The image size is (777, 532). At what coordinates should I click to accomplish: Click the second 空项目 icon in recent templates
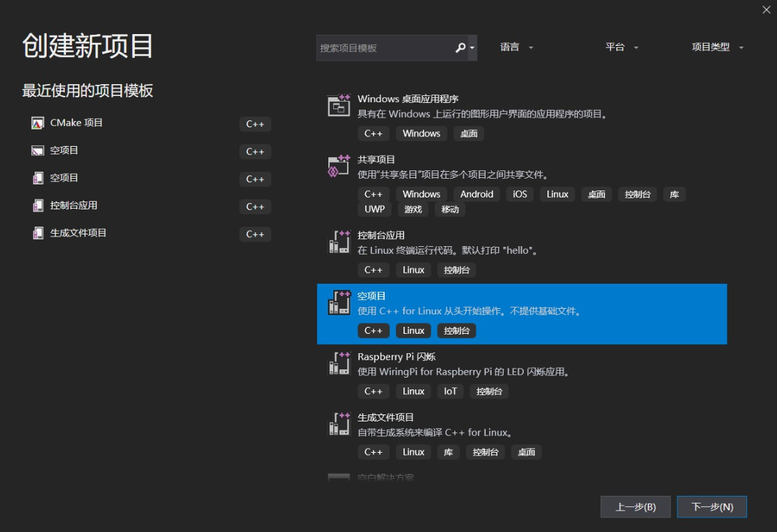pyautogui.click(x=38, y=178)
